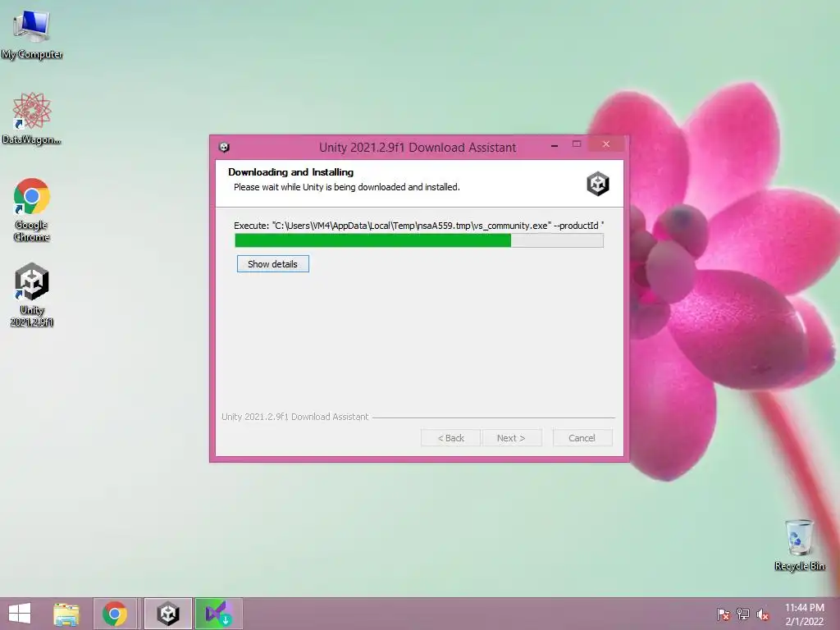Screen dimensions: 840x630
Task: Click the Execute vs_community.exe status text
Action: click(x=419, y=226)
